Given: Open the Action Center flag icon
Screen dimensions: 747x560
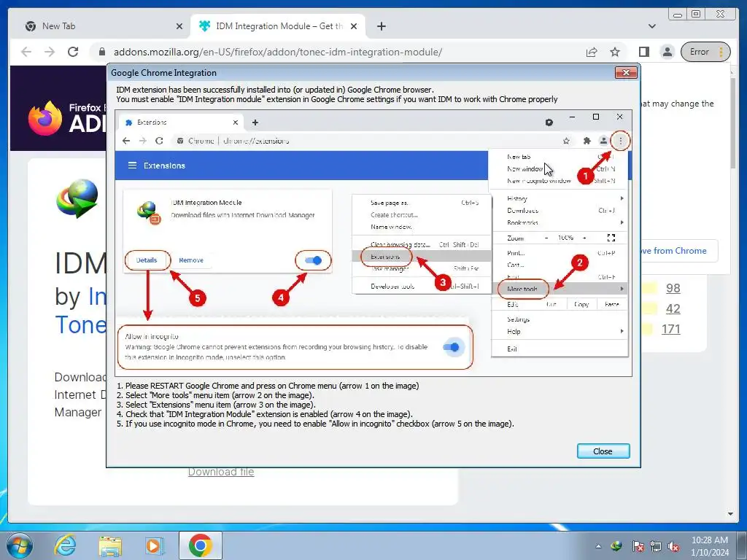Looking at the screenshot, I should click(638, 546).
